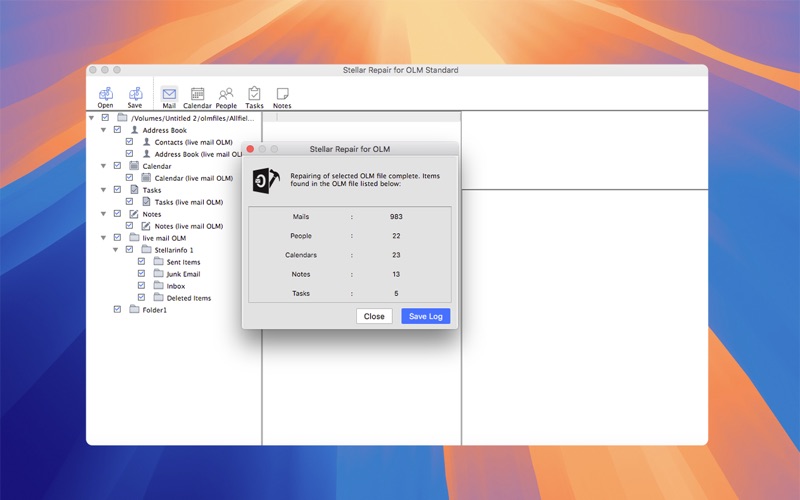Switch to Calendar view icon
This screenshot has width=800, height=500.
[197, 94]
